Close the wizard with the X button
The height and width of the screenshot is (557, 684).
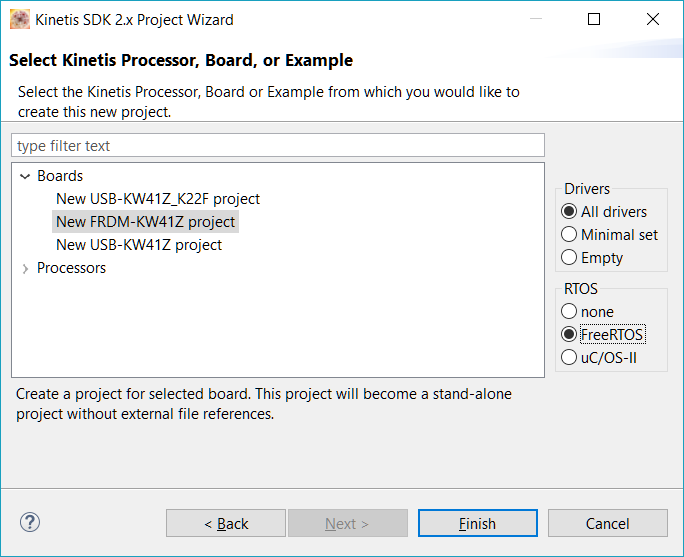coord(653,19)
